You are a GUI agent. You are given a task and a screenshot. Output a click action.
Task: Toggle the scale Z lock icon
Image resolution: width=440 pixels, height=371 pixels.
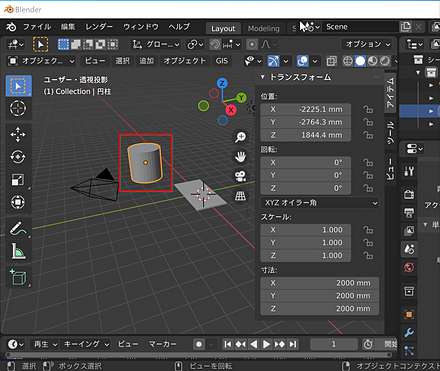pyautogui.click(x=368, y=255)
